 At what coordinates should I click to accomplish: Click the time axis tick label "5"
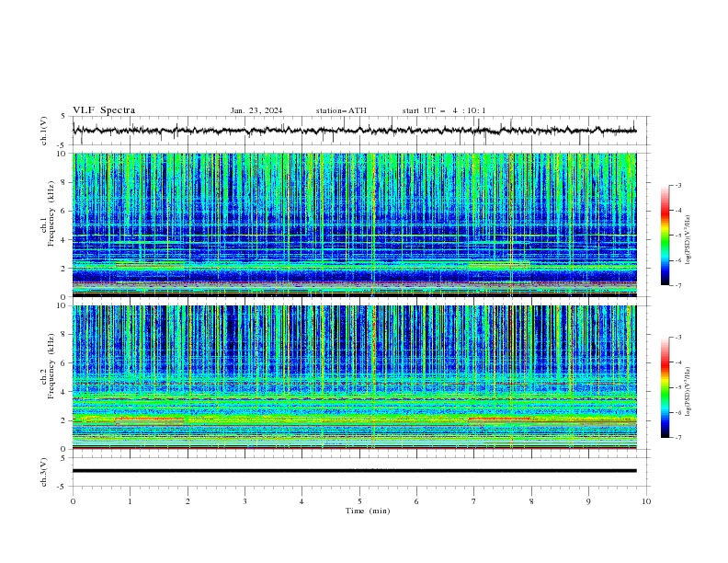[x=359, y=501]
